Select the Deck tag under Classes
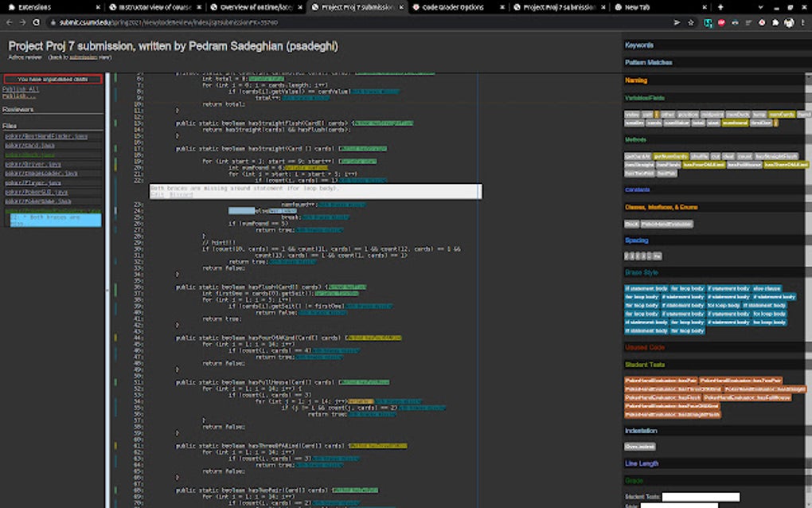Image resolution: width=812 pixels, height=508 pixels. (631, 225)
